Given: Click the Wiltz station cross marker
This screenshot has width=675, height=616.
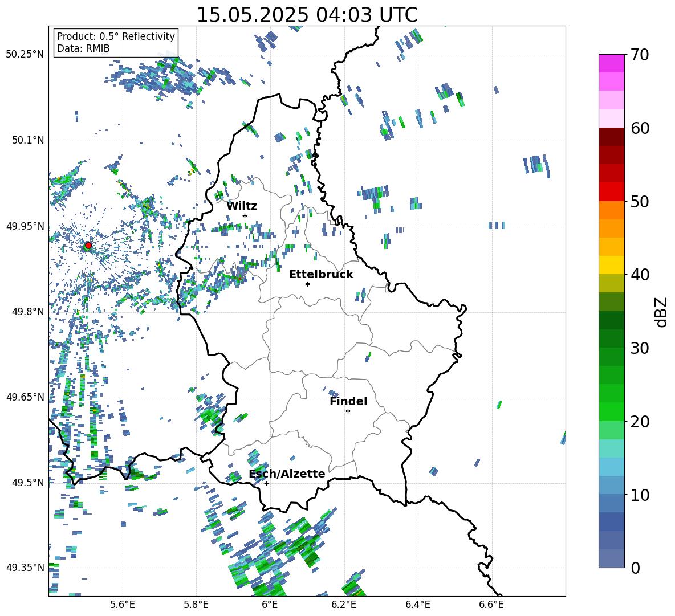Looking at the screenshot, I should click(245, 215).
